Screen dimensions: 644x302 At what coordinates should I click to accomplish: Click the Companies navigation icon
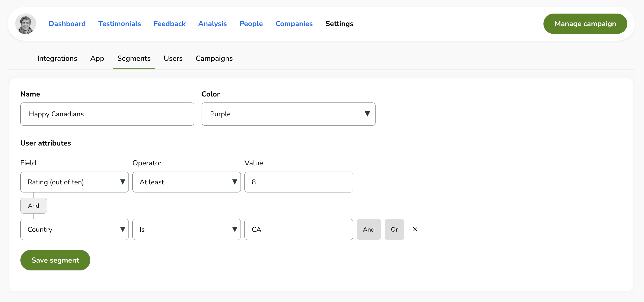[294, 23]
